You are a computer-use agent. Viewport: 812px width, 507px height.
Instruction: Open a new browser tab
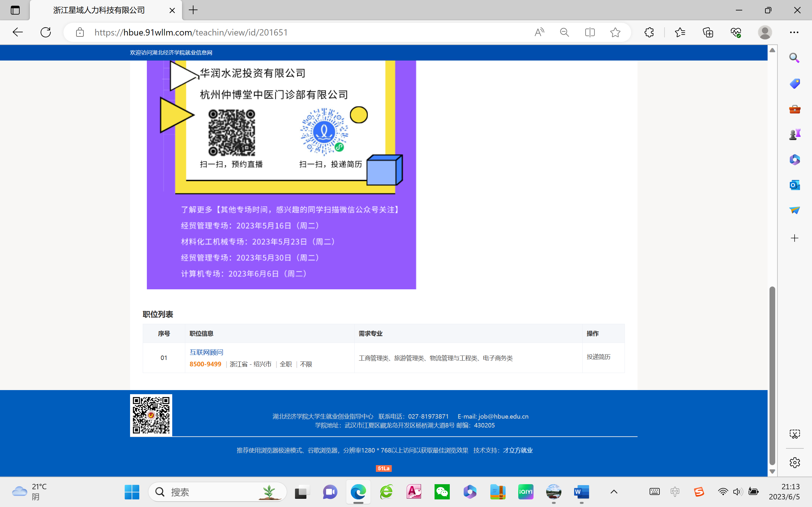tap(193, 10)
